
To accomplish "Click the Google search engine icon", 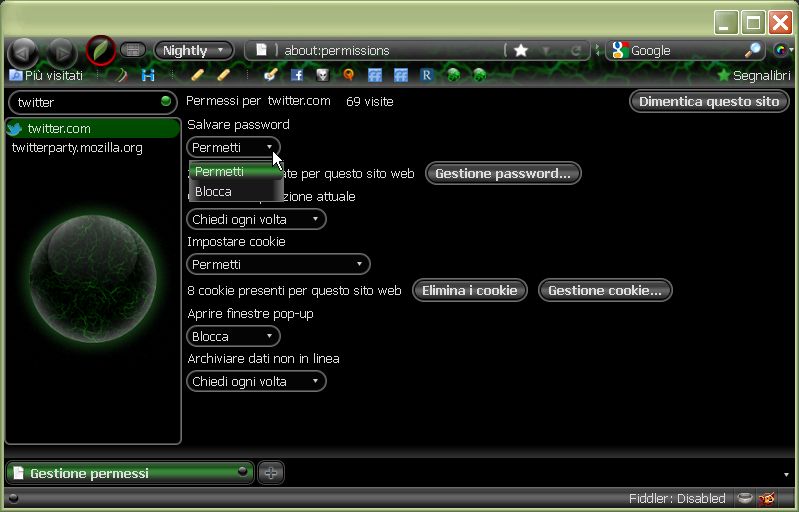I will (x=620, y=50).
